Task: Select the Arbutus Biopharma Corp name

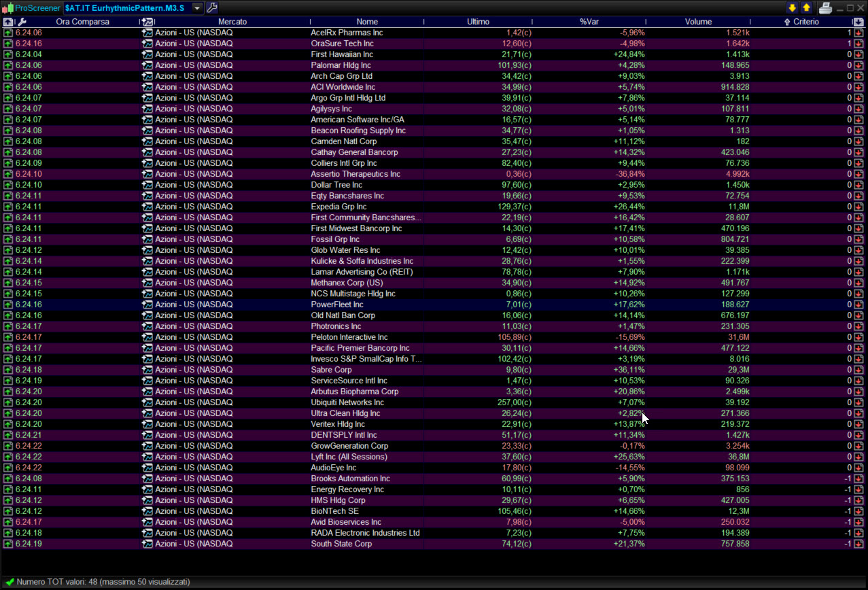Action: pyautogui.click(x=355, y=392)
